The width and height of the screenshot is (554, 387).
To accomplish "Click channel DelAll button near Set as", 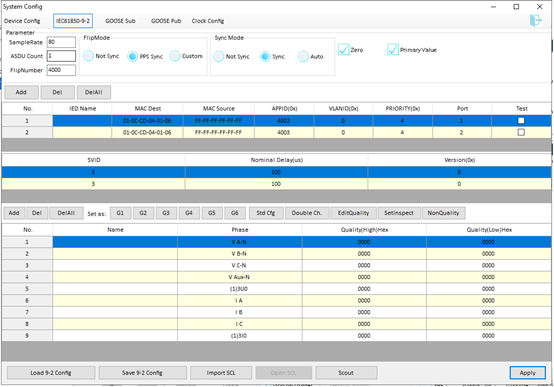I will [x=66, y=213].
